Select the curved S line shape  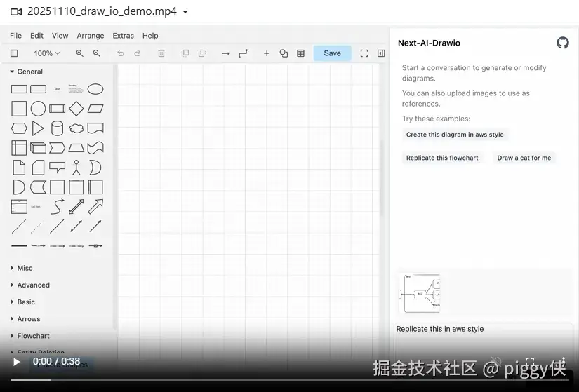[x=58, y=207]
